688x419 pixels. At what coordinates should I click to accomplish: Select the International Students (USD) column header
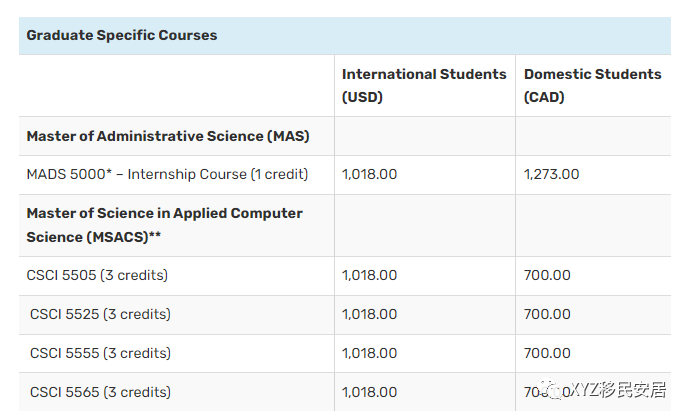pos(424,86)
